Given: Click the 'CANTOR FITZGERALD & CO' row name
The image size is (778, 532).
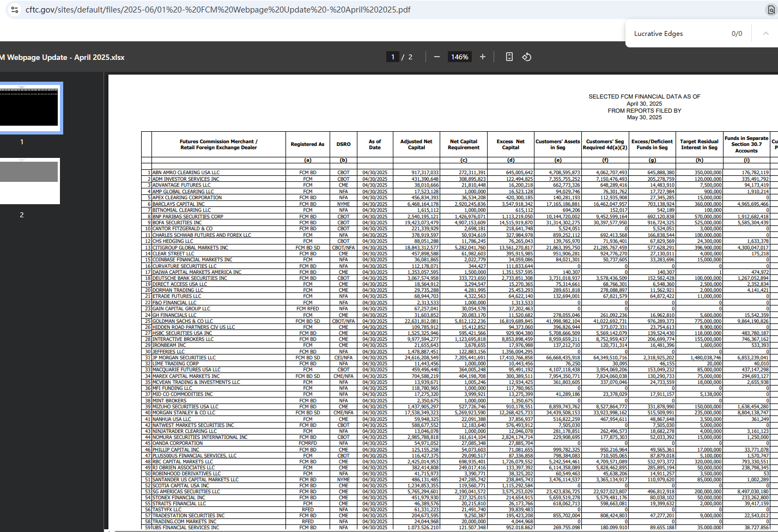Looking at the screenshot, I should [x=183, y=229].
